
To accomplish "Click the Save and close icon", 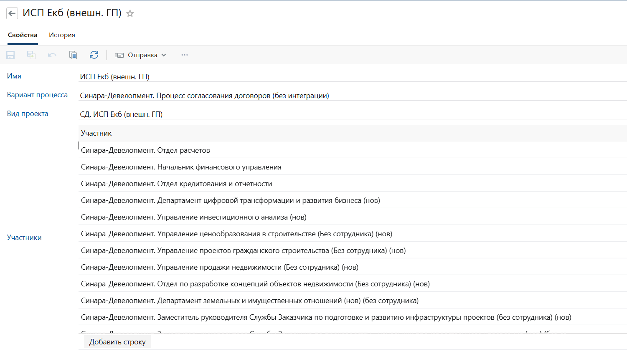I will click(31, 55).
